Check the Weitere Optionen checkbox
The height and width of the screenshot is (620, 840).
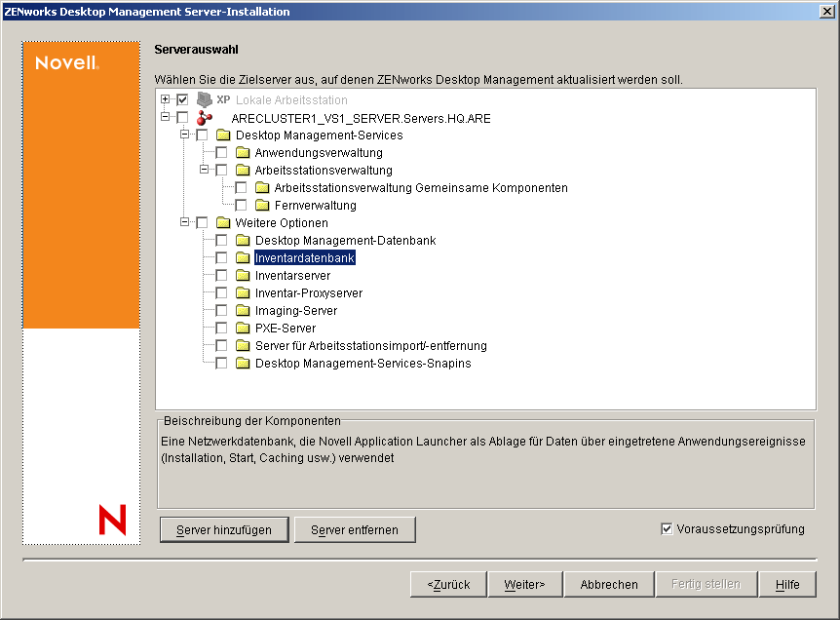[x=202, y=223]
